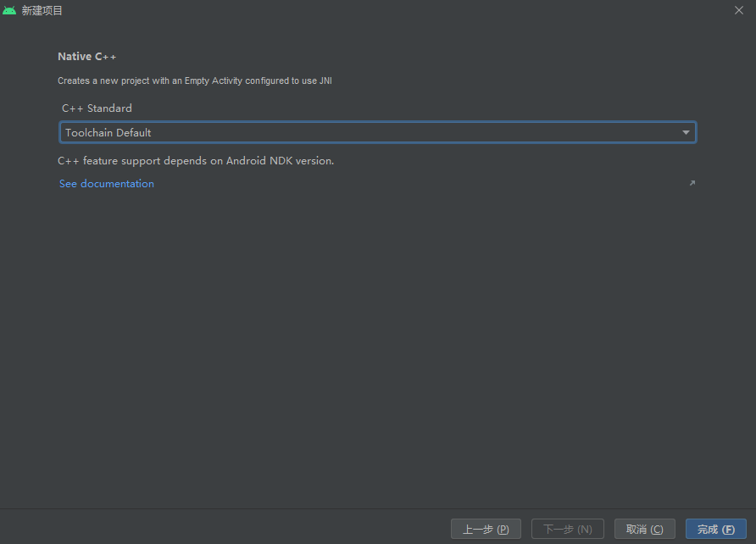Follow the blue See documentation hyperlink
Image resolution: width=756 pixels, height=544 pixels.
coord(106,183)
